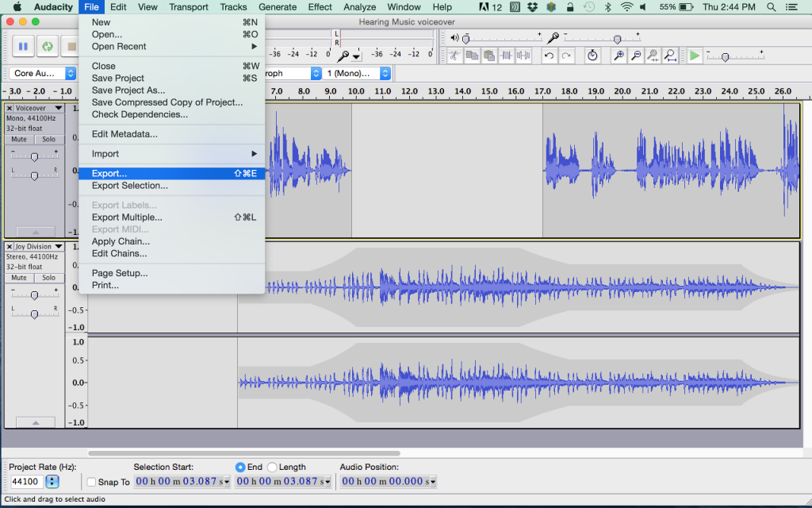Close the Joy Division track with its X
This screenshot has width=812, height=508.
[10, 247]
